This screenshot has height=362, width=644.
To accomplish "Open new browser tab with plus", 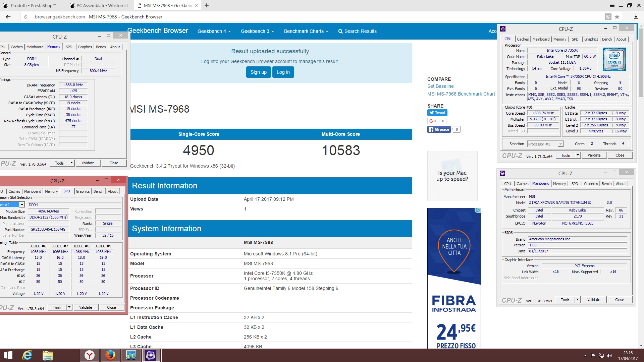I will (x=207, y=5).
